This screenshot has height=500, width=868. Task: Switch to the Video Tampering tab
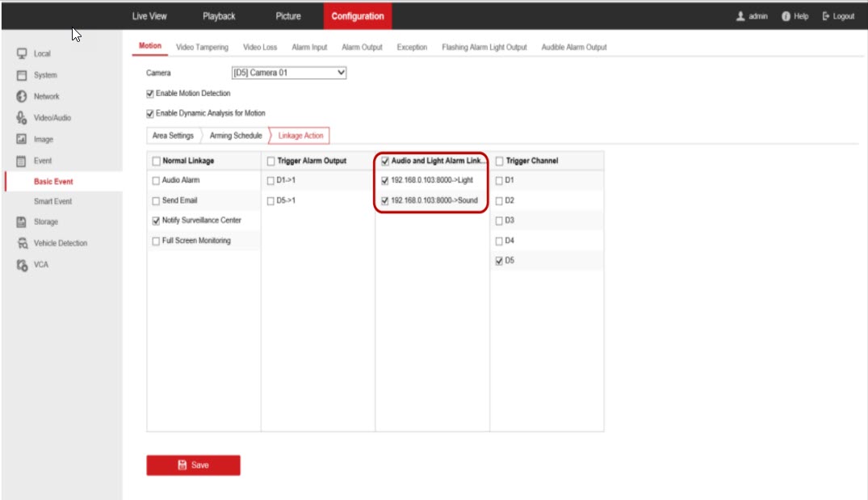click(x=202, y=48)
